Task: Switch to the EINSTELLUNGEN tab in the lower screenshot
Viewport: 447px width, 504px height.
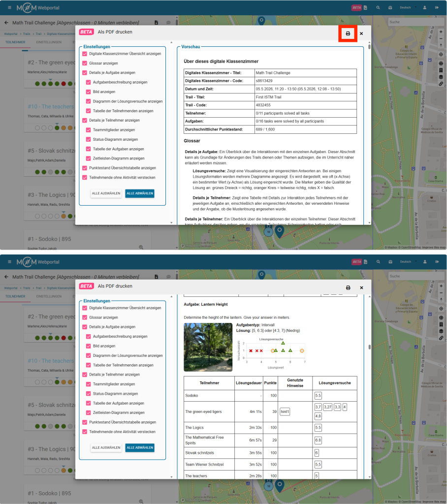Action: tap(49, 296)
